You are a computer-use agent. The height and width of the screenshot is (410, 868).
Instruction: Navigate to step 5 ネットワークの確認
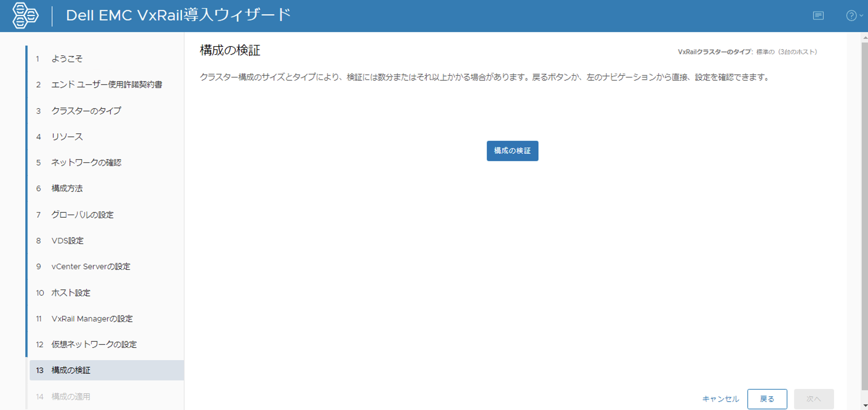(x=86, y=162)
